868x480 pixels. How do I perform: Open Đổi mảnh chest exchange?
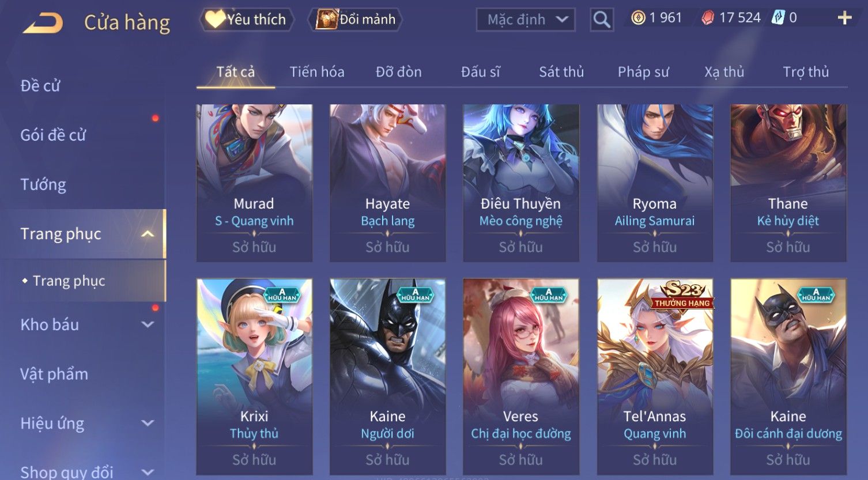point(356,20)
